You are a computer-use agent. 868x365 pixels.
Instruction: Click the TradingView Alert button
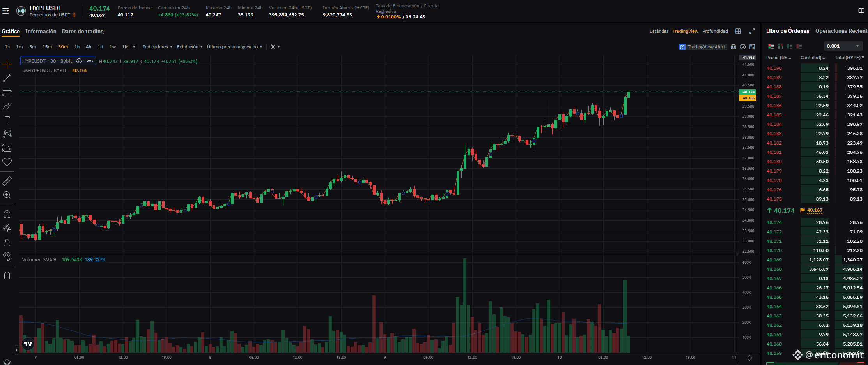tap(702, 47)
